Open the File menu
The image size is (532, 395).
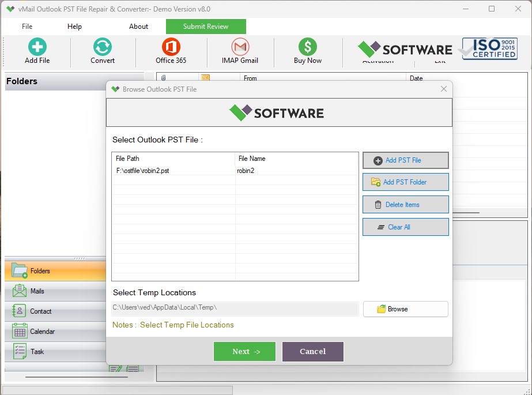27,26
